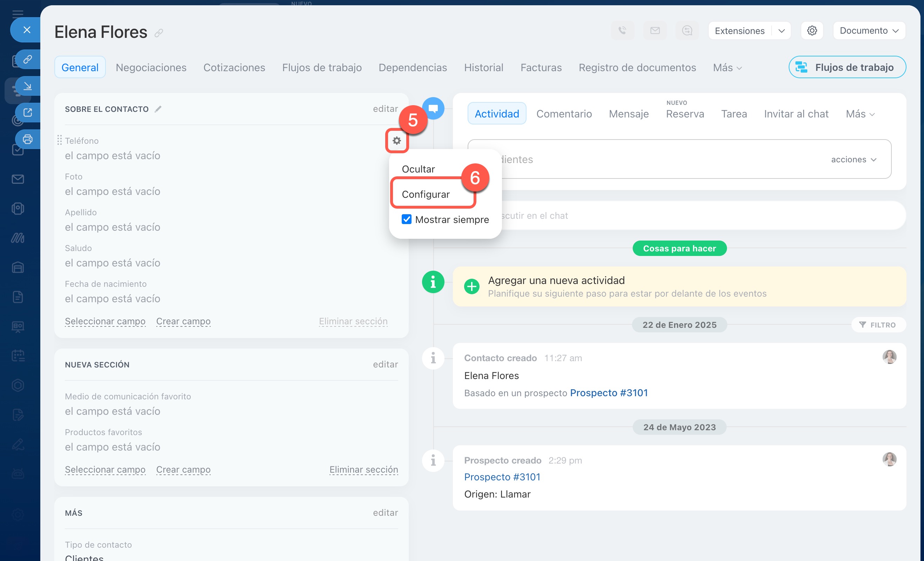Viewport: 924px width, 561px height.
Task: Open the Prospecto #3101 link under Contacto creado
Action: (609, 393)
